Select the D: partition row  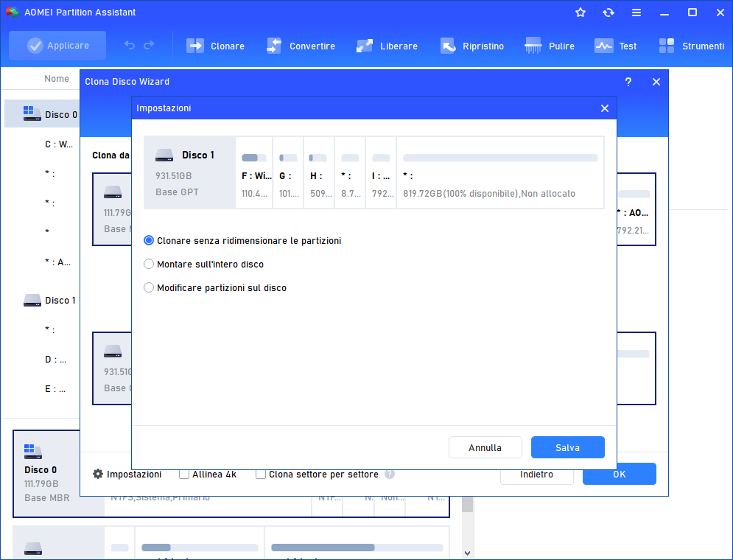[56, 360]
